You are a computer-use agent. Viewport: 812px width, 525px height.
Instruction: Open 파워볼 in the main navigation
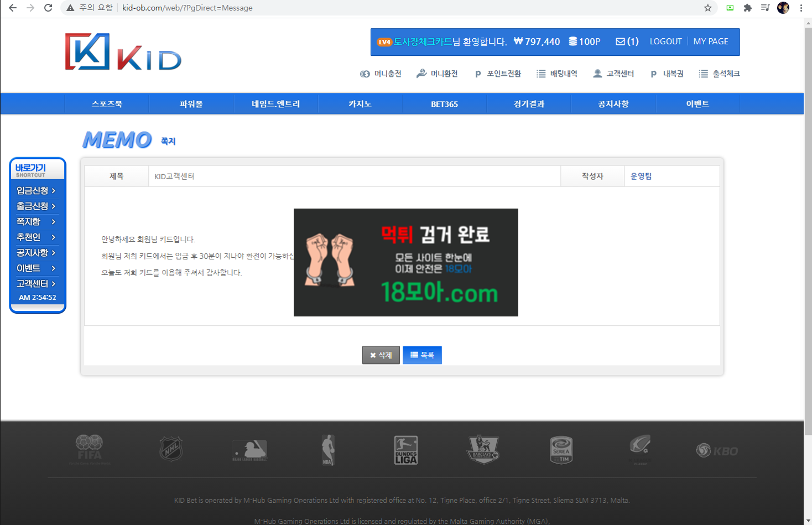(x=191, y=104)
